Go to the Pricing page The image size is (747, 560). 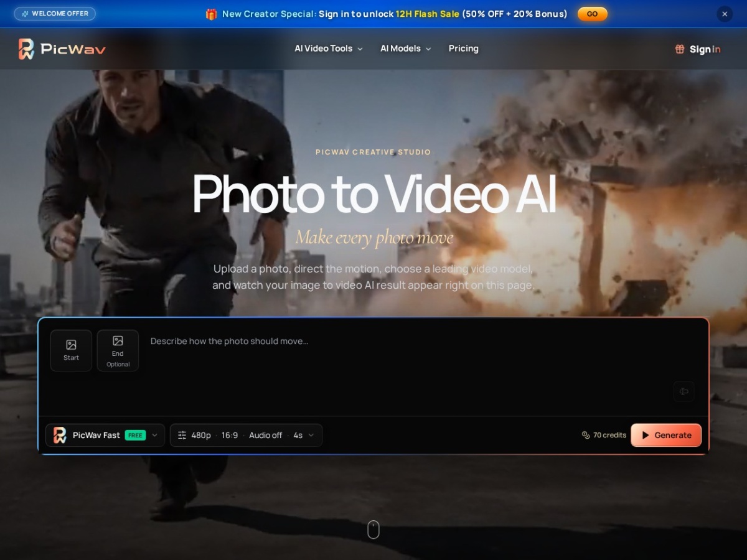tap(464, 49)
